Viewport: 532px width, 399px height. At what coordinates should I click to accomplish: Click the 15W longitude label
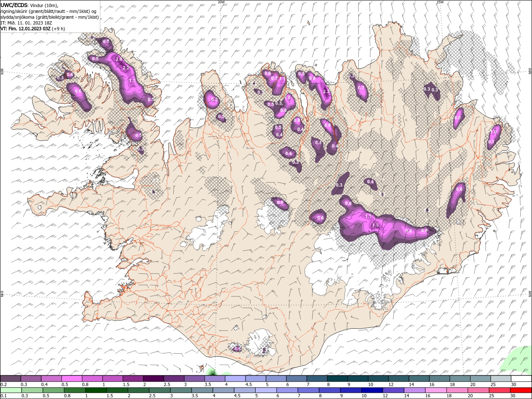pos(440,2)
